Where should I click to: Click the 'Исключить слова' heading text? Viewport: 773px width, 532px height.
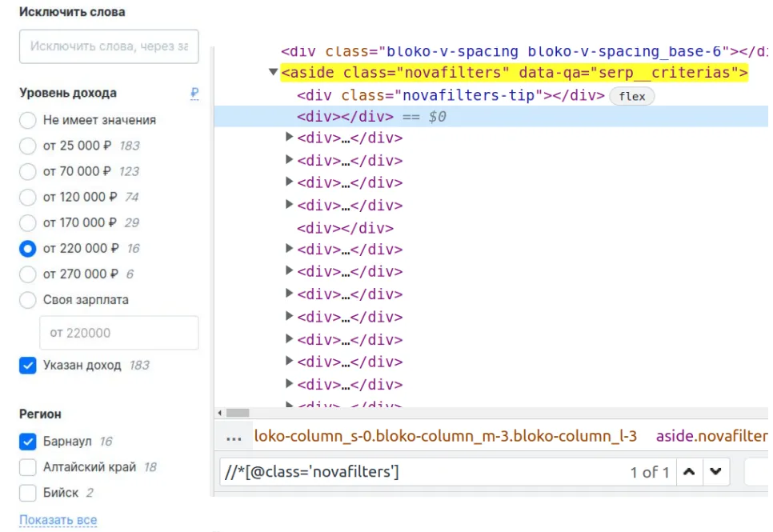[72, 12]
